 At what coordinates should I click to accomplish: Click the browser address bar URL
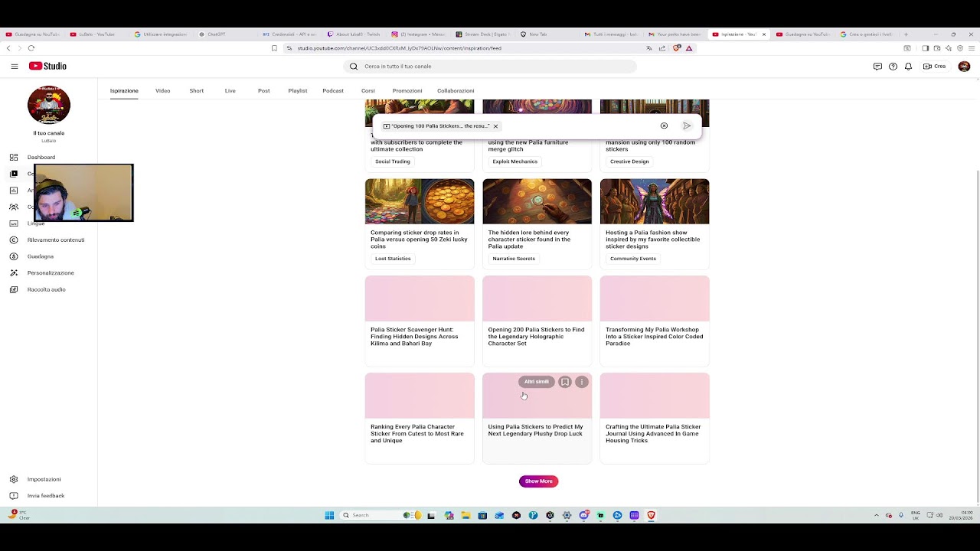[400, 48]
